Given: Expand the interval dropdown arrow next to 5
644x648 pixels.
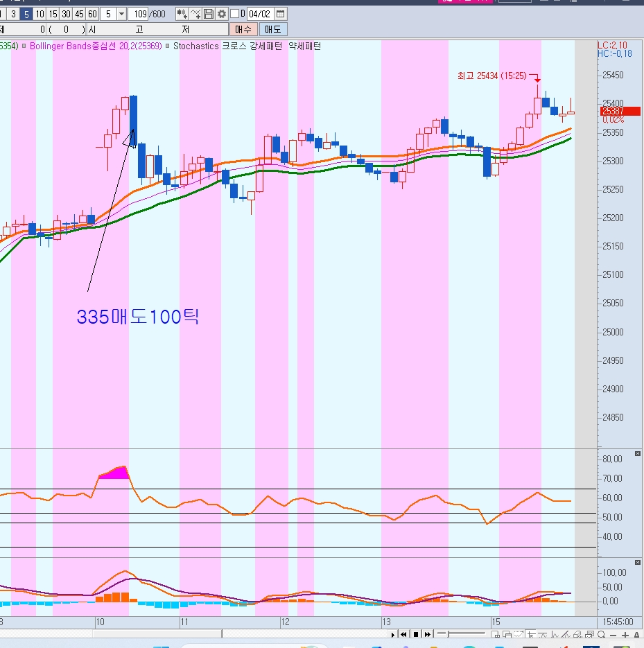Looking at the screenshot, I should (122, 14).
